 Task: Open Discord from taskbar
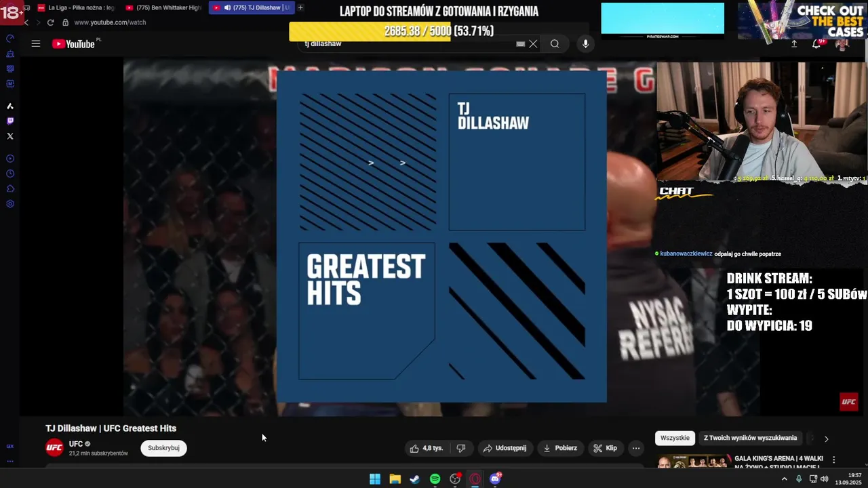point(495,479)
